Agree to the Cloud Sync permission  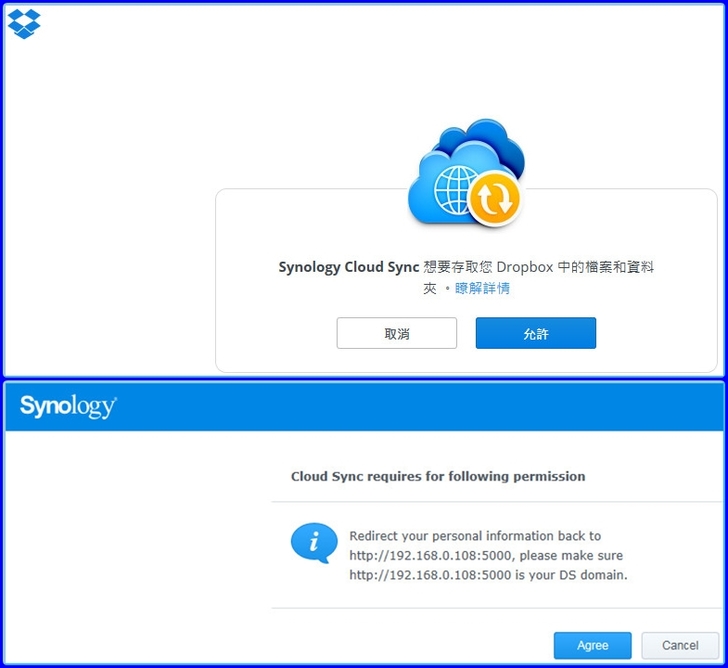click(592, 645)
